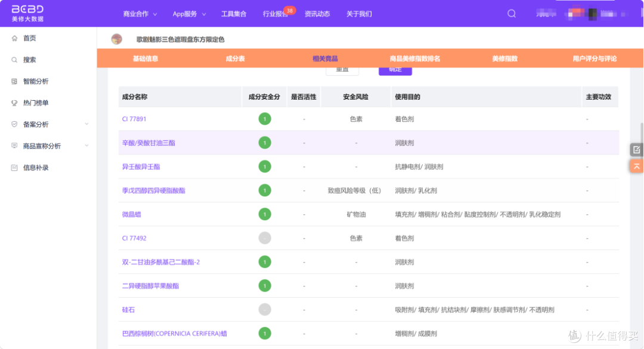The image size is (644, 349).
Task: Click the 搜索 sidebar search icon
Action: pos(14,60)
